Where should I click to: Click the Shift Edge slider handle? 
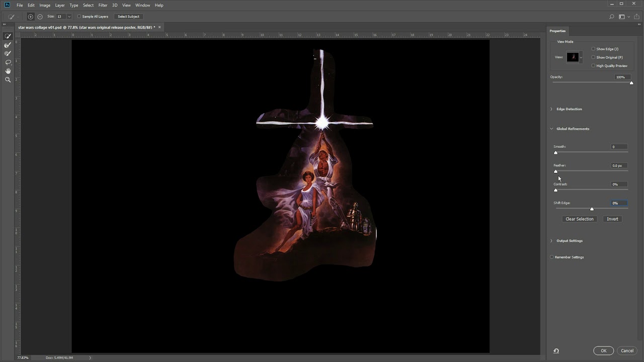(x=592, y=209)
